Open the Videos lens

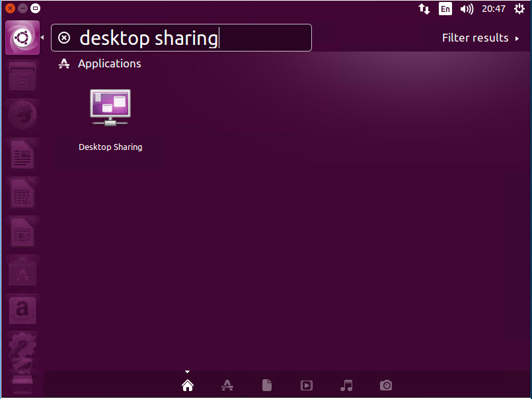(x=307, y=385)
